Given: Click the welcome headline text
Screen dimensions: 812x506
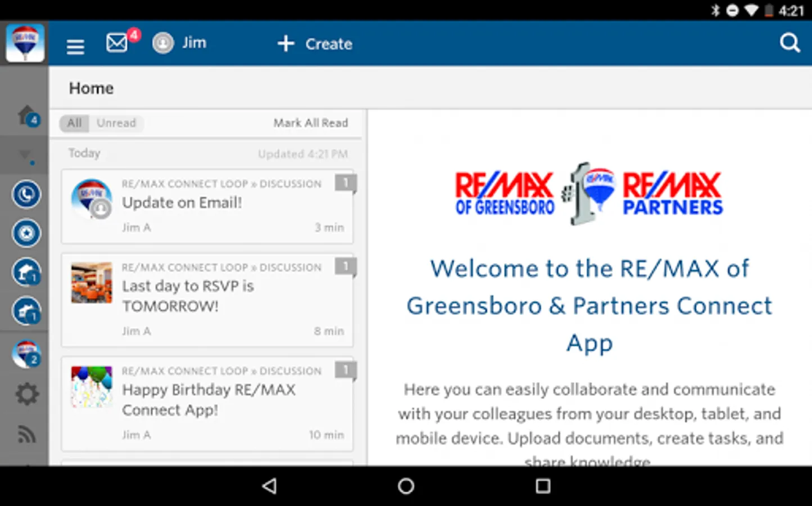Looking at the screenshot, I should [589, 306].
